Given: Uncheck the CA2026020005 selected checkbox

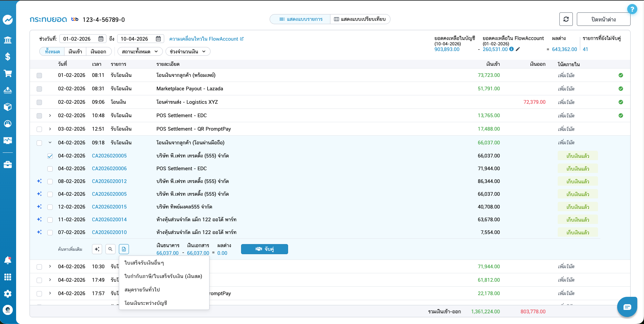Looking at the screenshot, I should (50, 156).
